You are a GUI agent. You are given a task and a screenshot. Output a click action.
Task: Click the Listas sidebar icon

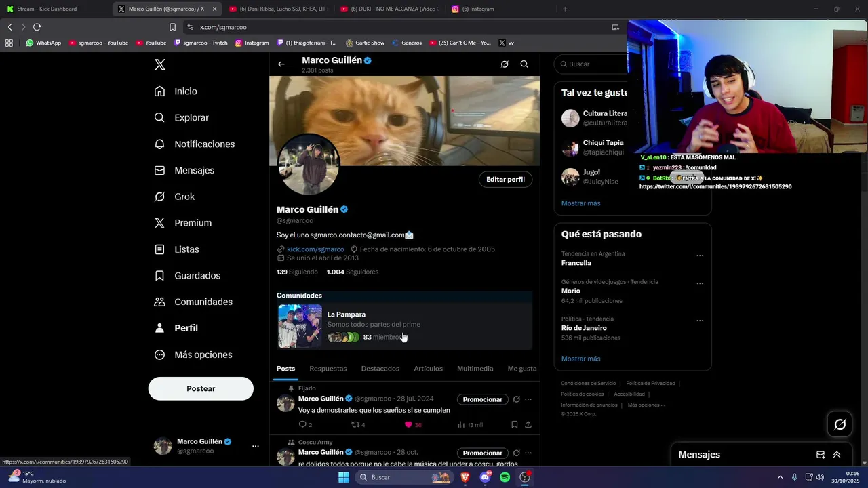(159, 249)
